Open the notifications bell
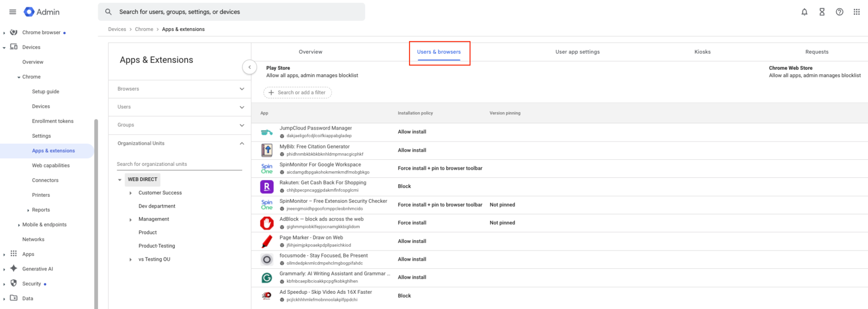The image size is (868, 309). [805, 12]
